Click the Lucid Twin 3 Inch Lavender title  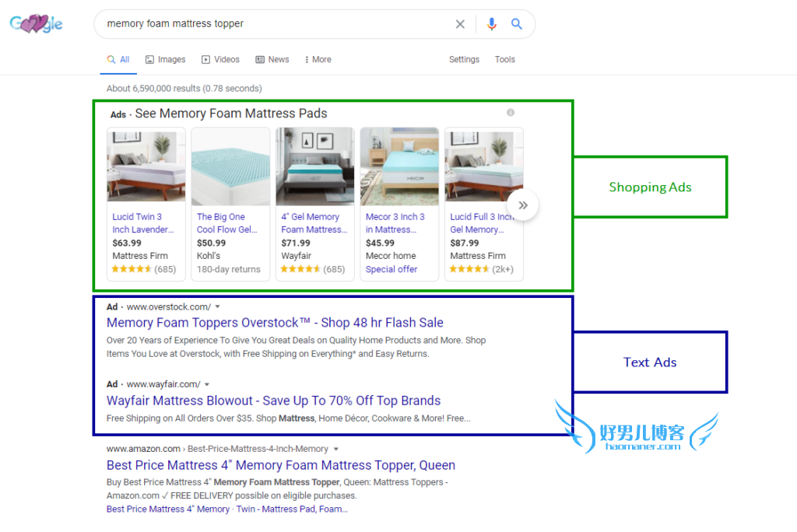tap(143, 223)
